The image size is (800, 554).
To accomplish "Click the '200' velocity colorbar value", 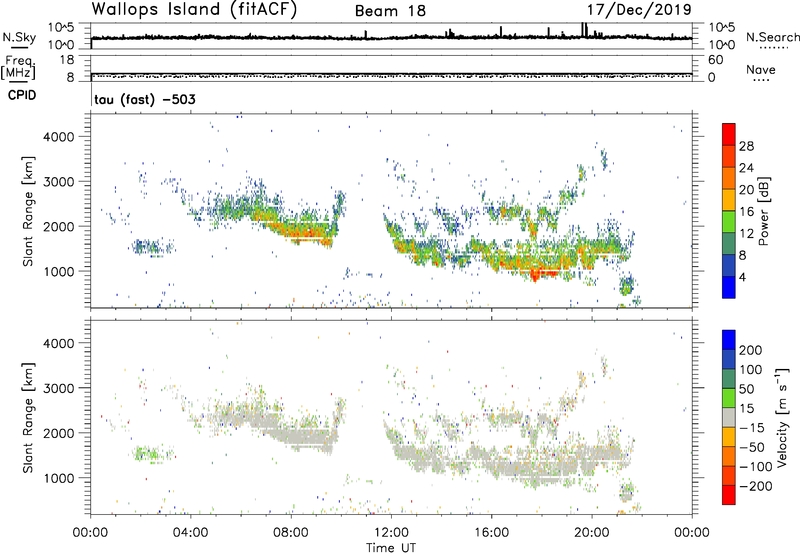I will [x=751, y=350].
